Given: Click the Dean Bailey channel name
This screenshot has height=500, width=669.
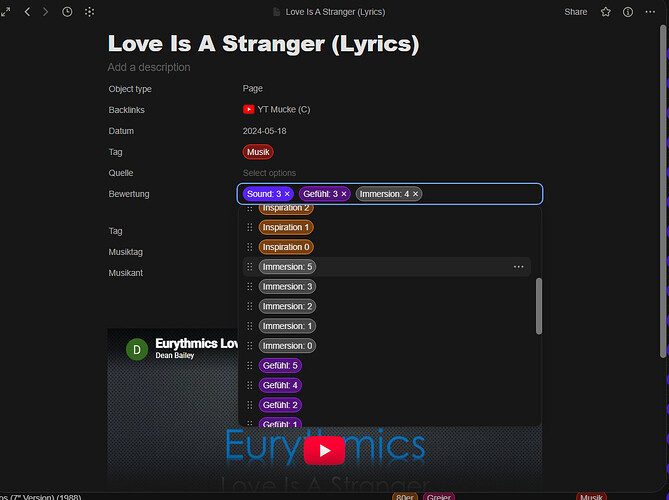Looking at the screenshot, I should pos(175,355).
